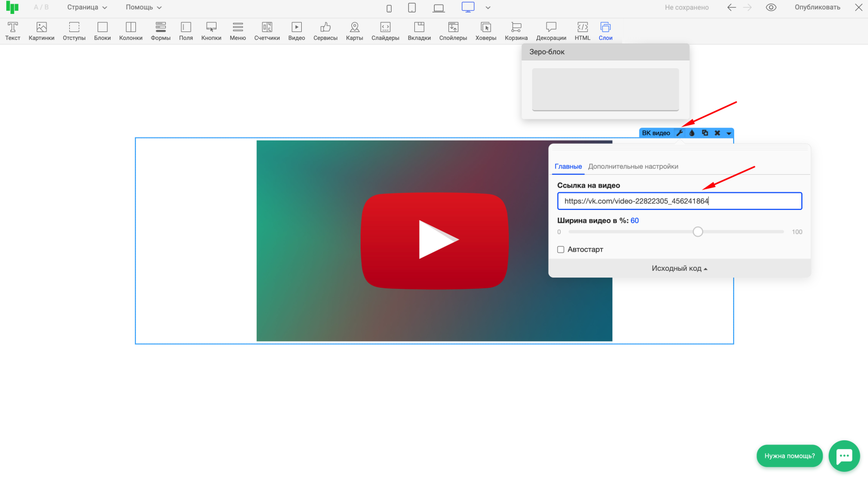This screenshot has width=868, height=477.
Task: Click the Не сохранено status text
Action: click(x=687, y=7)
